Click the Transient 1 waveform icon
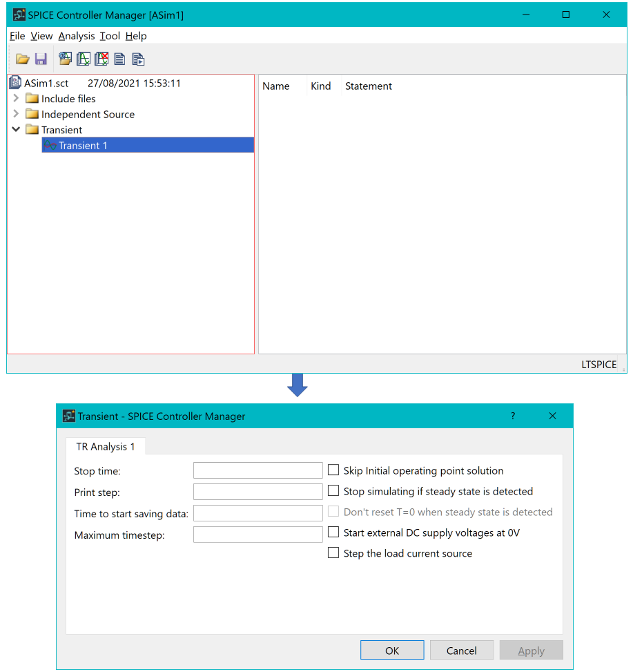This screenshot has width=633, height=672. [50, 145]
